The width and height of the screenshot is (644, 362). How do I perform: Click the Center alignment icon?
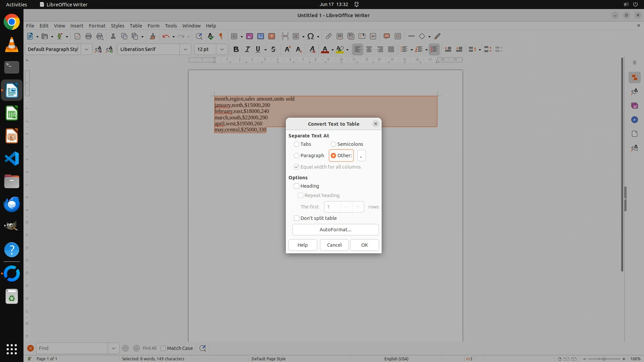tap(369, 49)
